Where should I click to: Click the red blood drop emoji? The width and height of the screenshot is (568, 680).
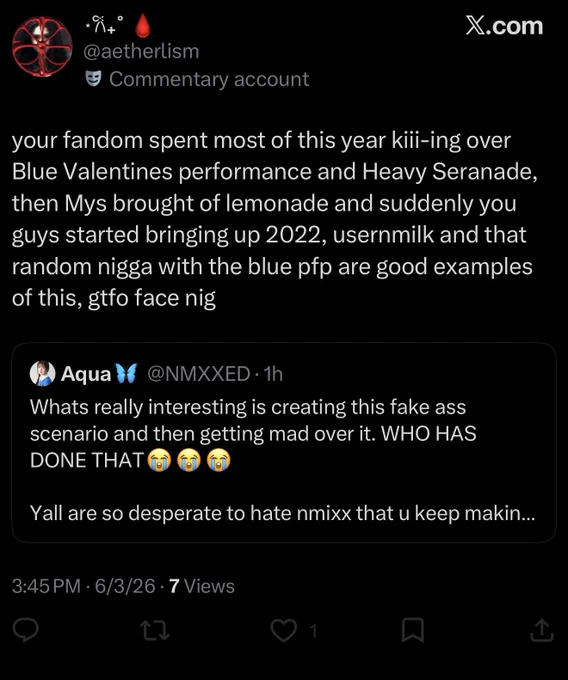point(143,26)
